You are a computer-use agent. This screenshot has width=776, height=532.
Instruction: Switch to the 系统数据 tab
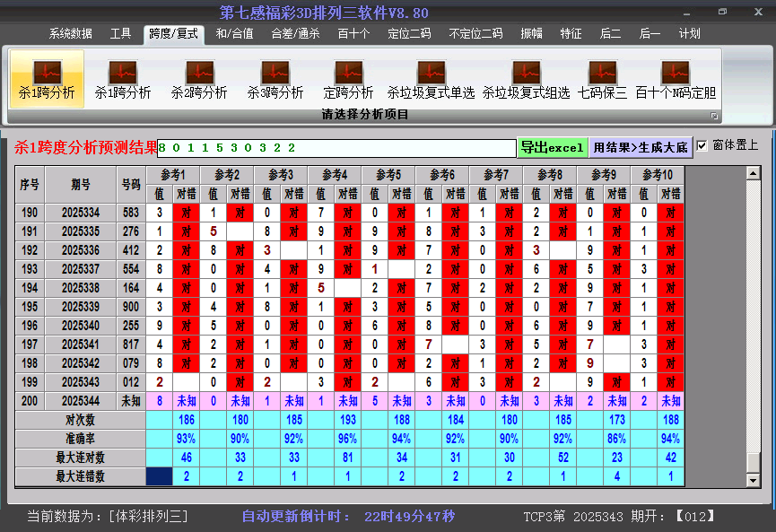tap(71, 34)
